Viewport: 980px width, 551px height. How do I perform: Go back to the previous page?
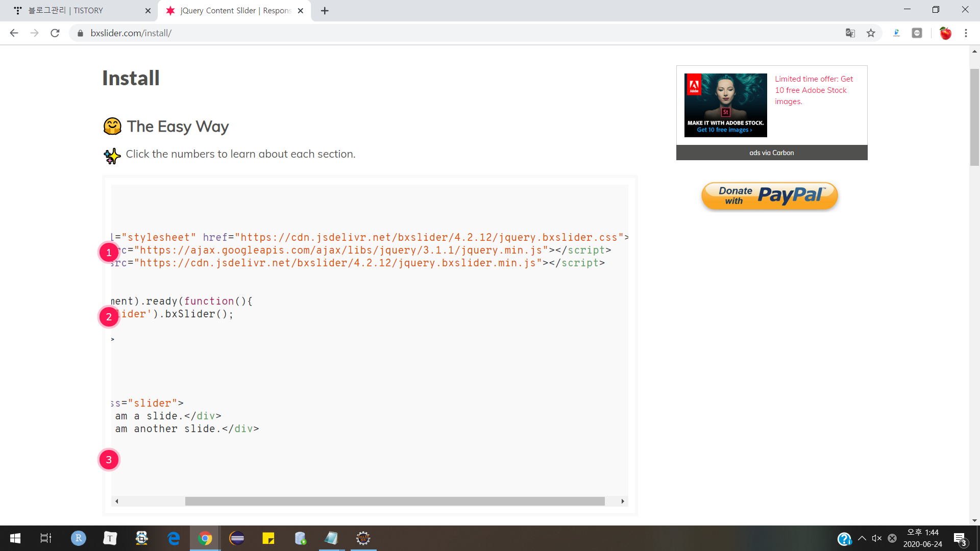tap(14, 33)
